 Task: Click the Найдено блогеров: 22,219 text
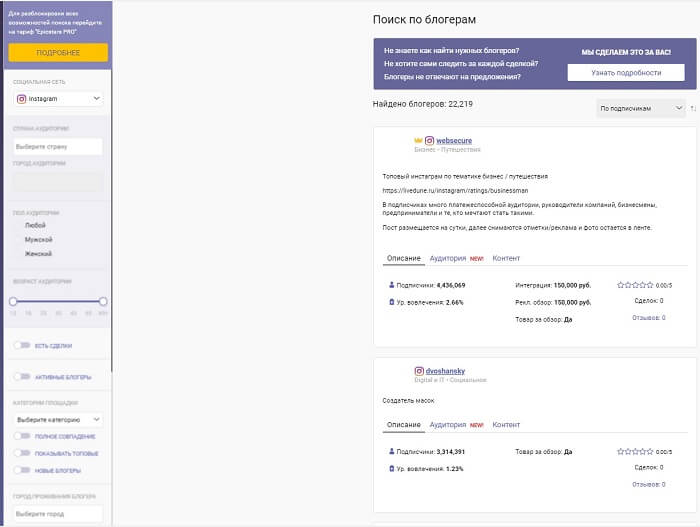[x=423, y=104]
